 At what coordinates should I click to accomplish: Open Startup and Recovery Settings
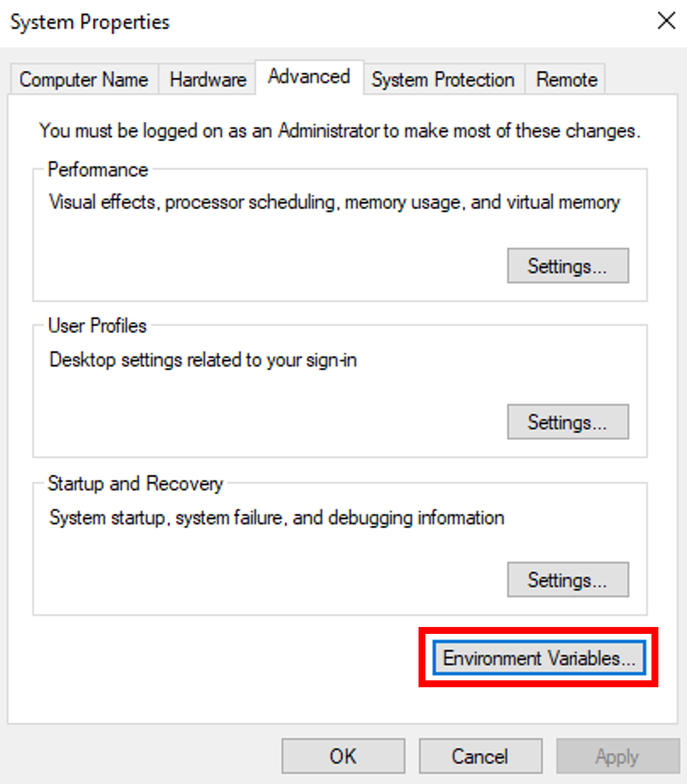pyautogui.click(x=568, y=580)
